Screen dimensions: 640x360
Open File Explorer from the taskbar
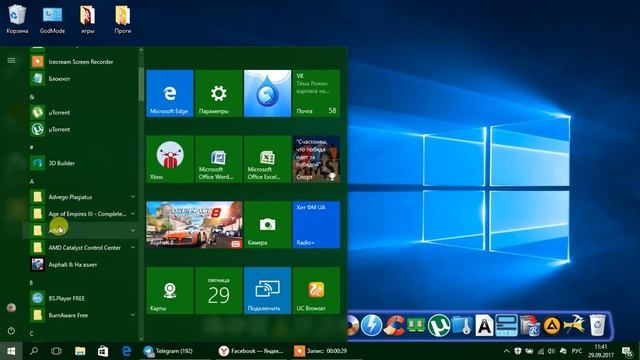click(x=80, y=351)
